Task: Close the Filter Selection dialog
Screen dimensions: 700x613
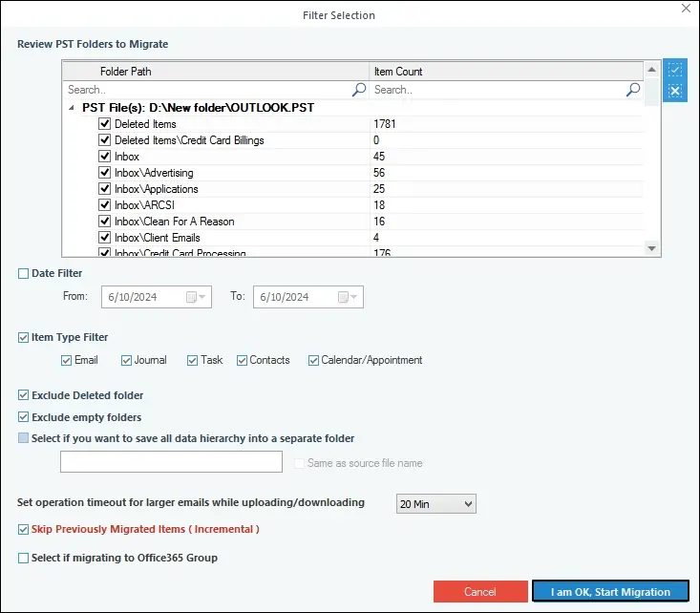Action: pyautogui.click(x=686, y=8)
